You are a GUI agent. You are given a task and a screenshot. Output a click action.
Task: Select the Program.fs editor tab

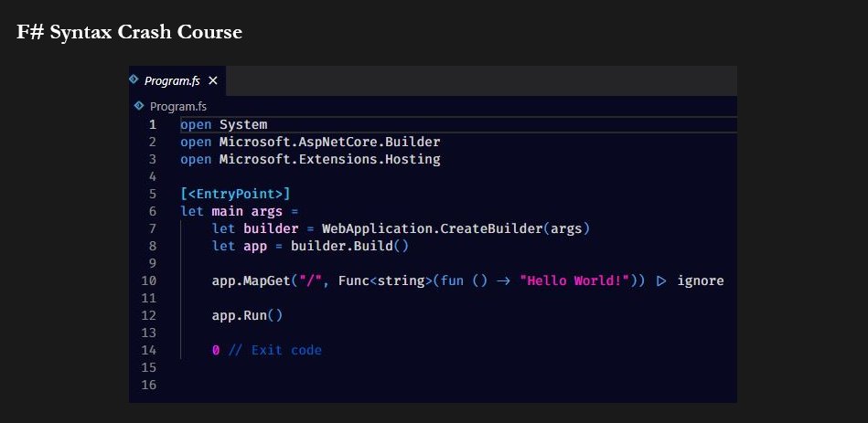tap(177, 80)
